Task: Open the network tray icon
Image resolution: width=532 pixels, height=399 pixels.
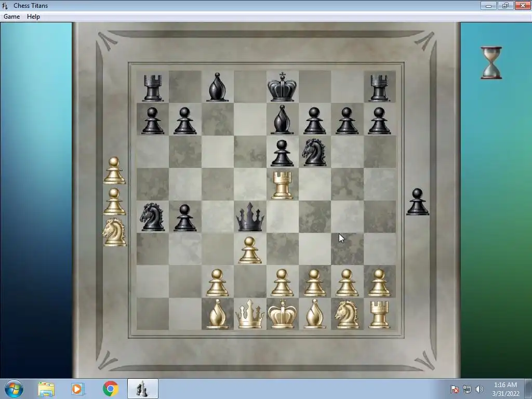Action: point(467,389)
